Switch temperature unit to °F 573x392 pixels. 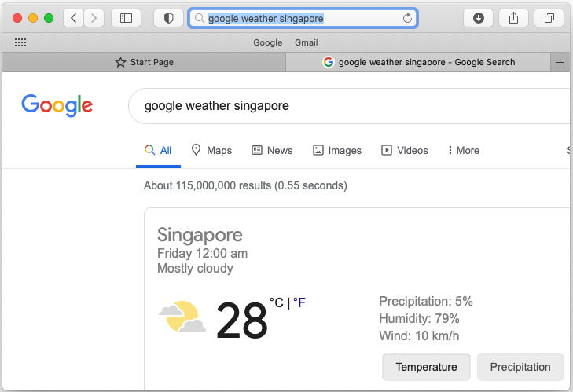299,302
